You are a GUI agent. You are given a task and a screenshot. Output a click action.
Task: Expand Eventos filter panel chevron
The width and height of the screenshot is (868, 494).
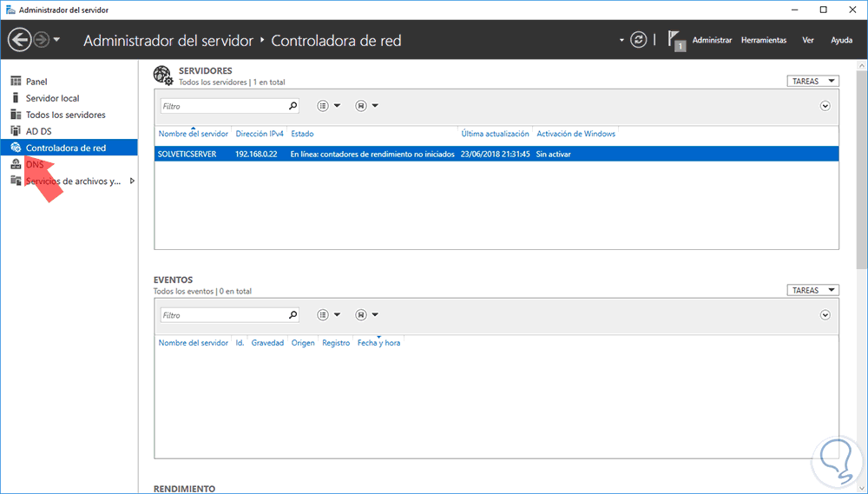click(x=825, y=314)
